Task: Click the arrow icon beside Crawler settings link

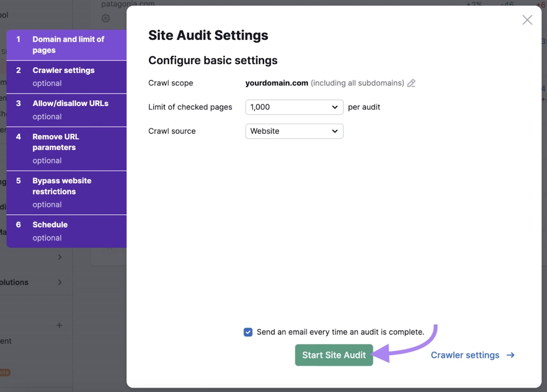Action: 510,355
